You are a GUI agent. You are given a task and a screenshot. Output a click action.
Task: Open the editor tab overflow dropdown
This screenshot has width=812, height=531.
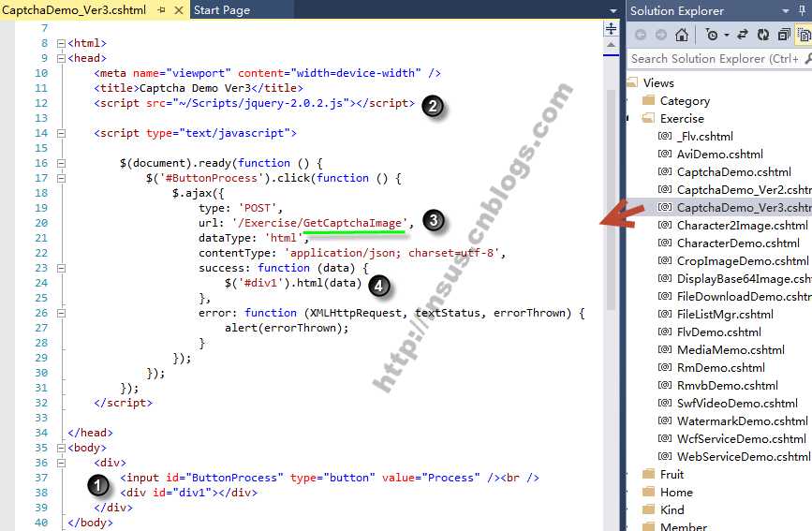pyautogui.click(x=613, y=11)
